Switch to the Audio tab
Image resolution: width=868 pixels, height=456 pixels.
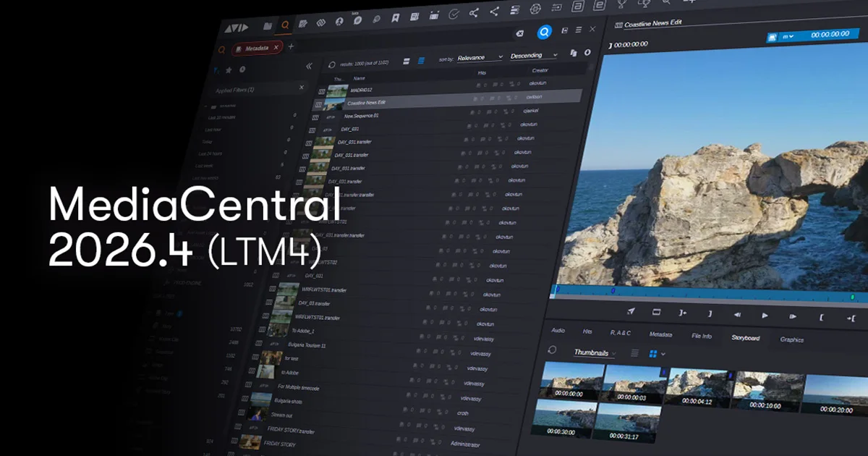pyautogui.click(x=558, y=330)
